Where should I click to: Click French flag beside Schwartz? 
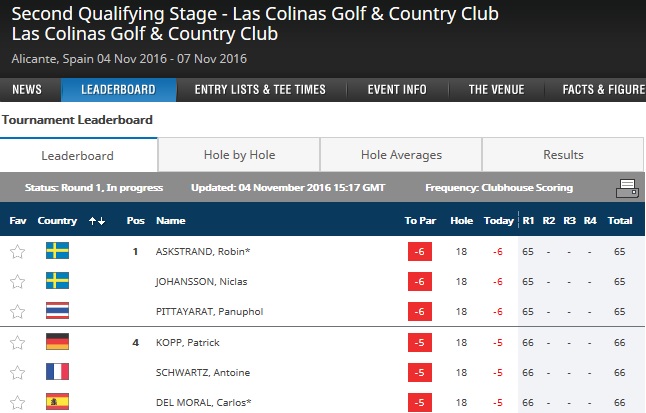click(x=57, y=373)
